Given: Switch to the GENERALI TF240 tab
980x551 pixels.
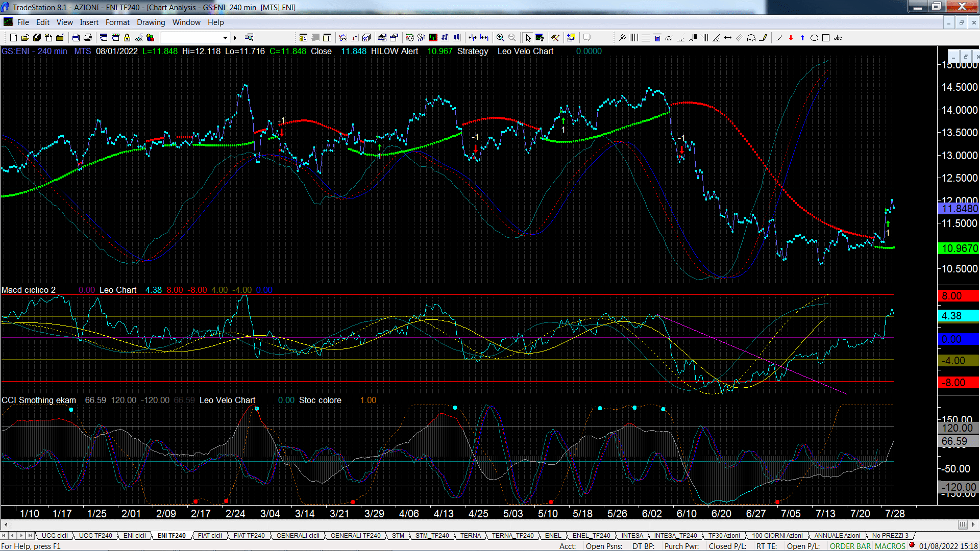Looking at the screenshot, I should [x=356, y=536].
